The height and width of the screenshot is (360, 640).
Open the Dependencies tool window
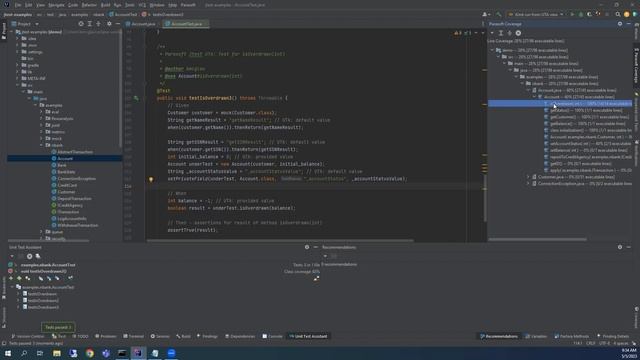pyautogui.click(x=240, y=336)
